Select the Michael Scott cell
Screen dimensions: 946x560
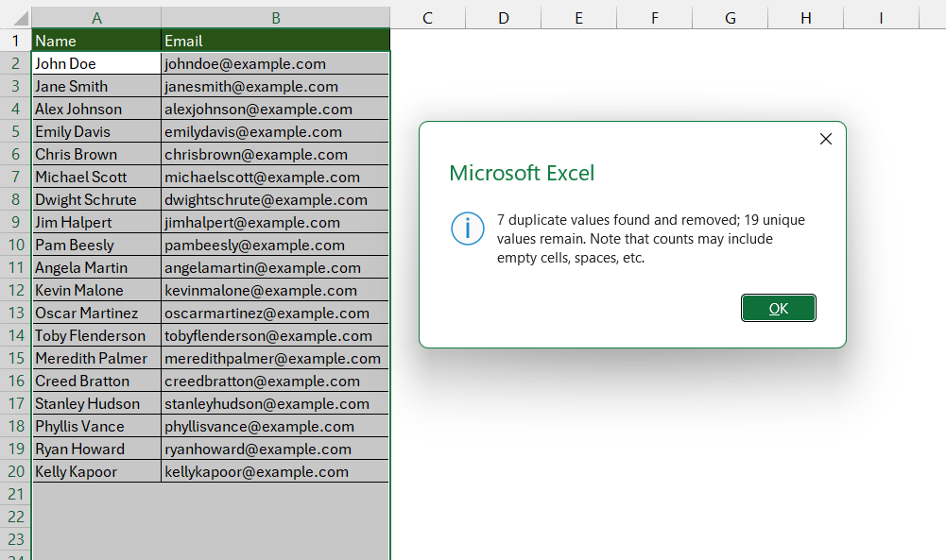tap(96, 177)
